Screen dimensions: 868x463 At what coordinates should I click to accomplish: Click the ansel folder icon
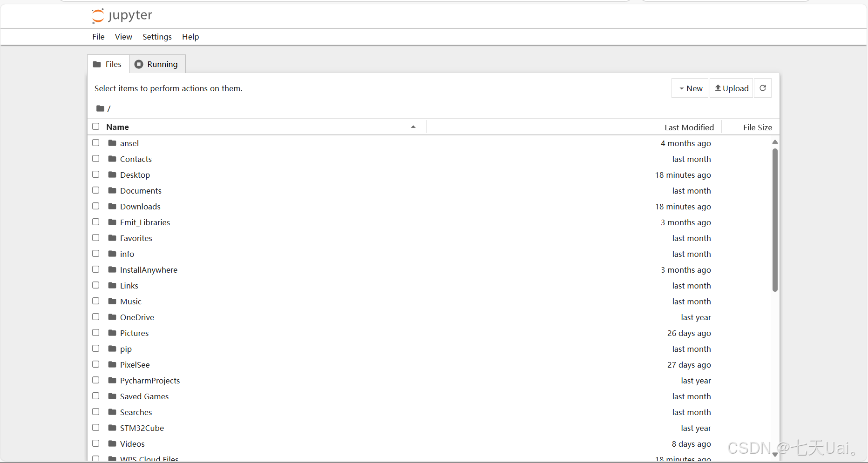[112, 143]
